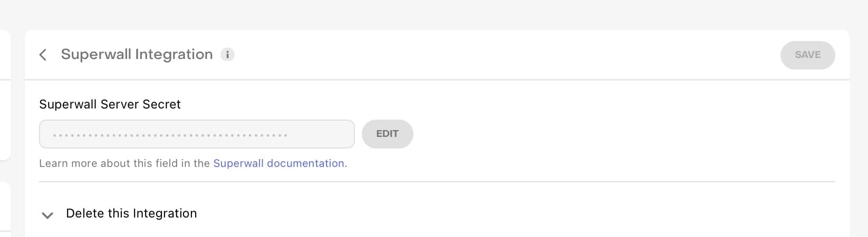Click the masked dots in the secret field
The image size is (868, 237).
[x=170, y=135]
